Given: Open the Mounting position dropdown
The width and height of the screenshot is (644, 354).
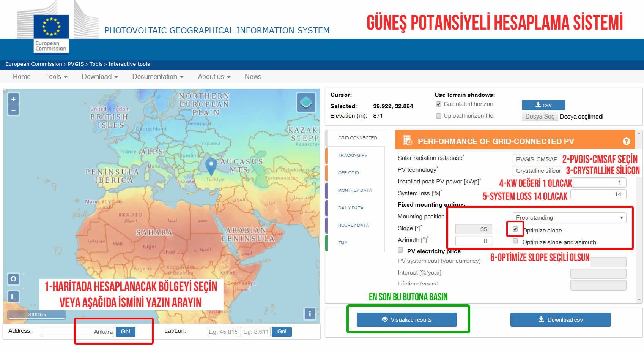Looking at the screenshot, I should pos(569,218).
